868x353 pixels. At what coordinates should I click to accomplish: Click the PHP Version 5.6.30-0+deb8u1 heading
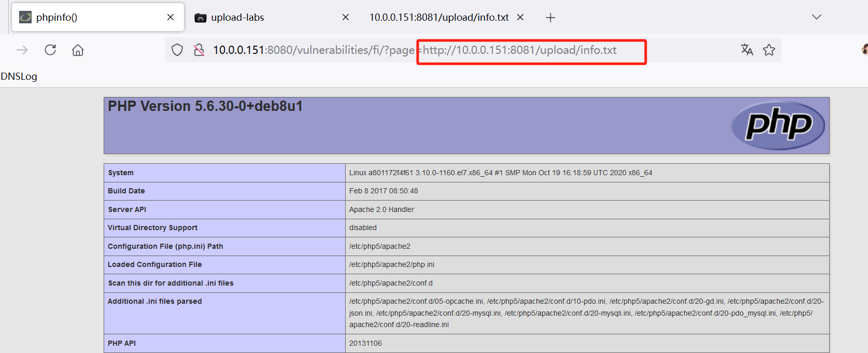205,106
